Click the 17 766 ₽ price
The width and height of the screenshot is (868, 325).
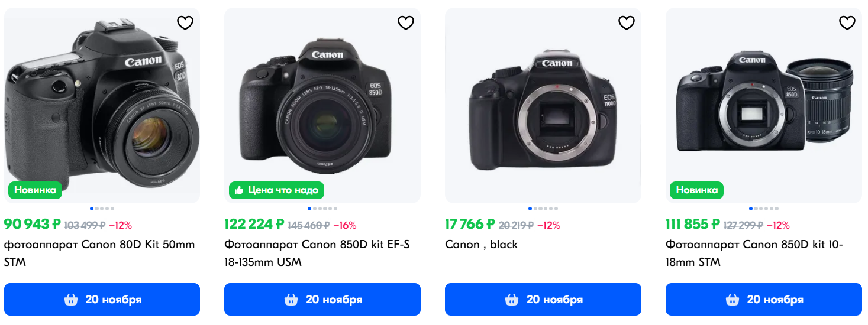tap(469, 225)
